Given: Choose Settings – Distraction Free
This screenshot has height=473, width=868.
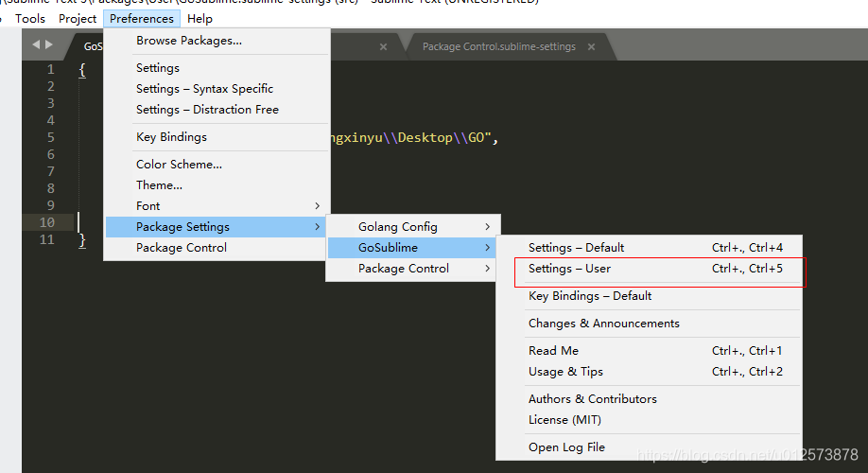Looking at the screenshot, I should point(217,110).
